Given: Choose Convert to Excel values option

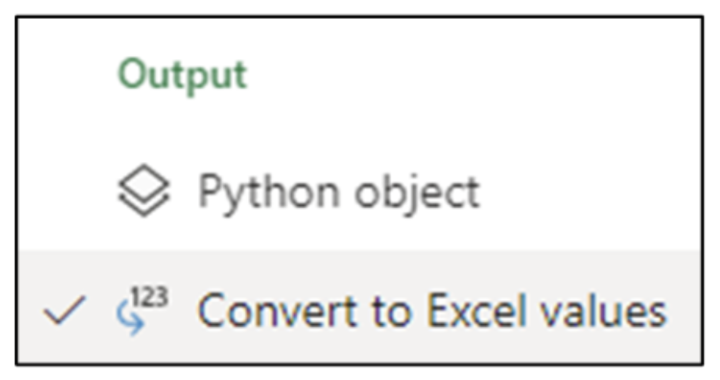Looking at the screenshot, I should point(359,307).
